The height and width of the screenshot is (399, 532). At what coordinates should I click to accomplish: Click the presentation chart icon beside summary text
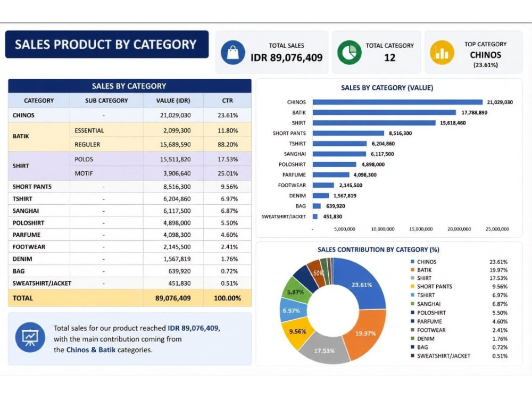pyautogui.click(x=30, y=337)
